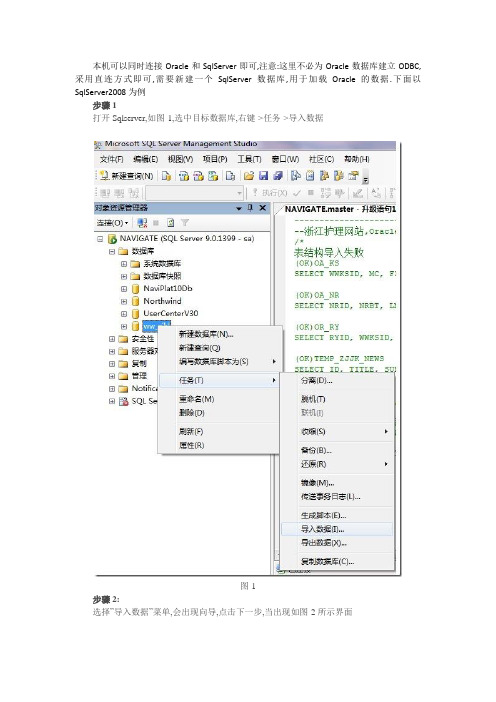This screenshot has height=702, width=496.
Task: Toggle auto-hide pin on Object Explorer panel
Action: [x=250, y=208]
